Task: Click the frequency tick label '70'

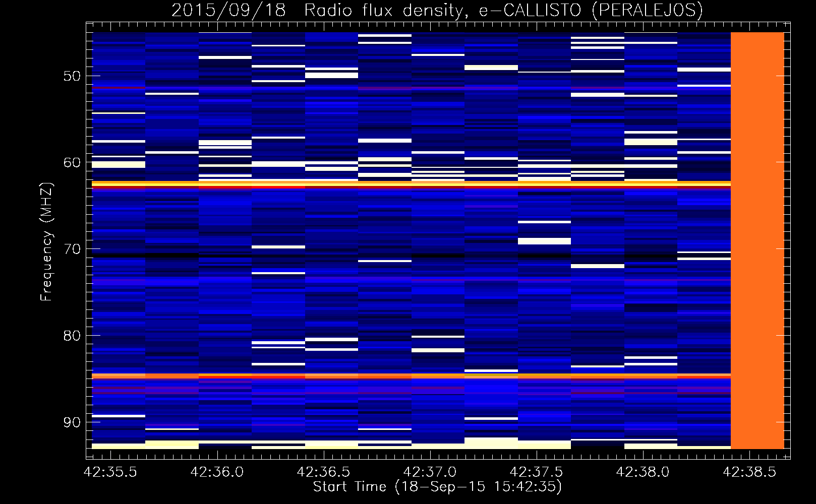Action: tap(72, 249)
